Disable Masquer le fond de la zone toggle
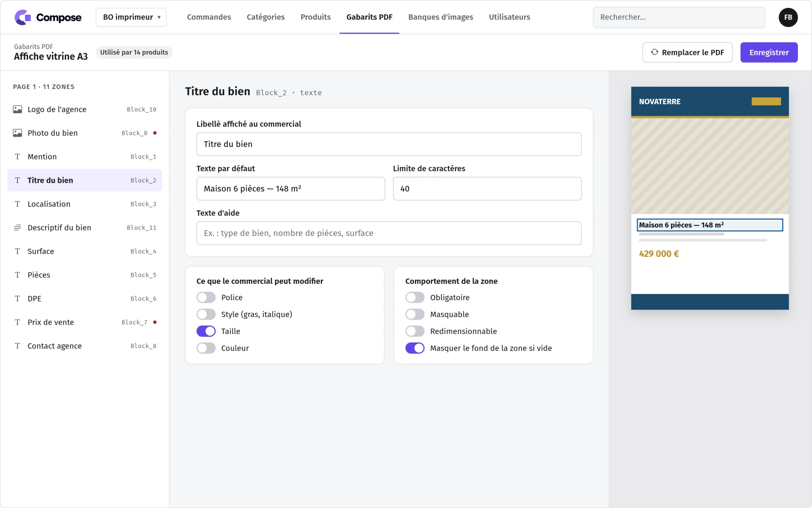 pos(415,348)
